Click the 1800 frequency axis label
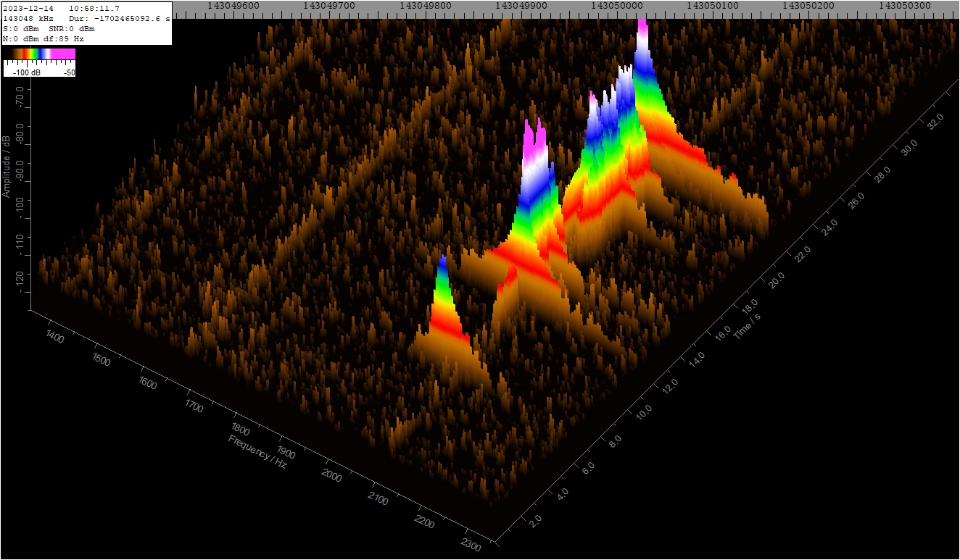This screenshot has height=560, width=960. point(240,430)
